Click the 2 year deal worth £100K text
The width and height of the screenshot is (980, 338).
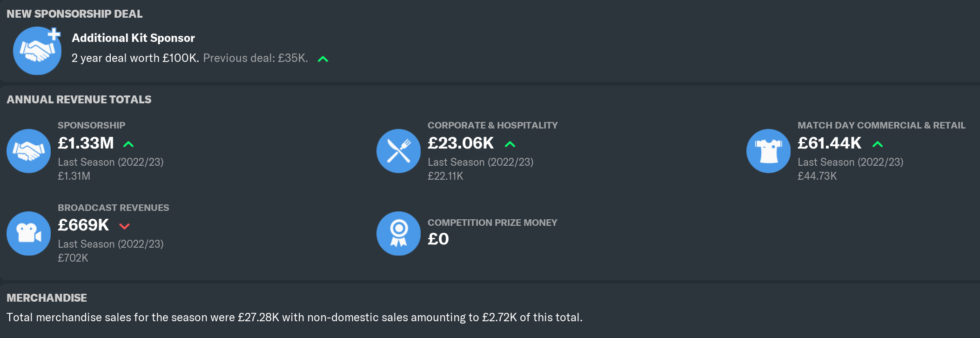[135, 58]
